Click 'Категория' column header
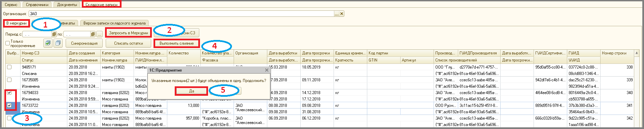This screenshot has width=644, height=129. pos(117,53)
